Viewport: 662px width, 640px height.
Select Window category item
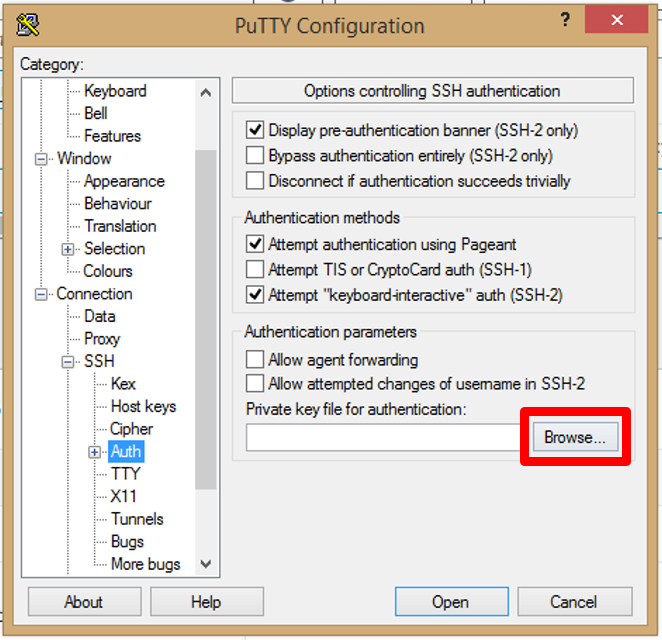(84, 159)
